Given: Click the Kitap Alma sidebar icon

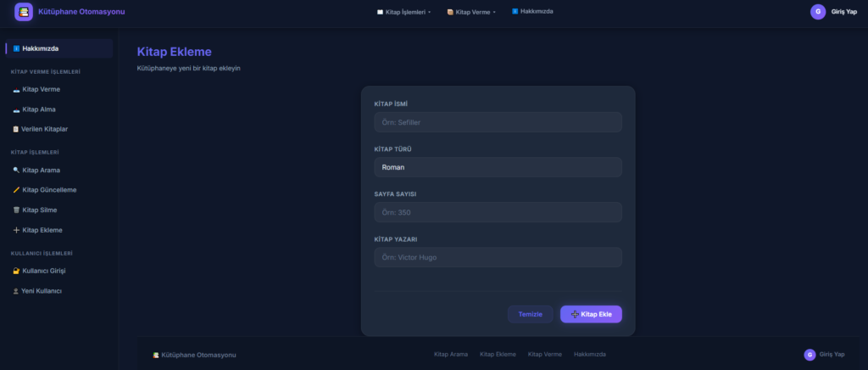Looking at the screenshot, I should pos(16,109).
